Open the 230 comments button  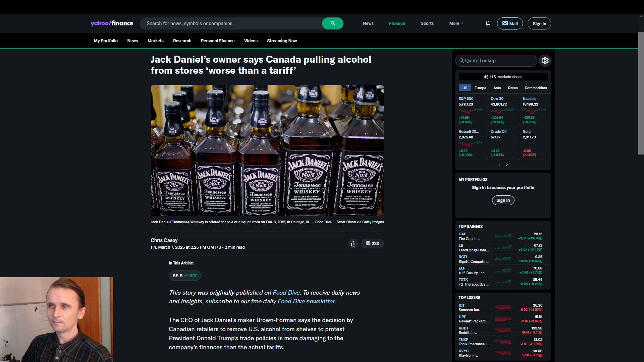[372, 244]
